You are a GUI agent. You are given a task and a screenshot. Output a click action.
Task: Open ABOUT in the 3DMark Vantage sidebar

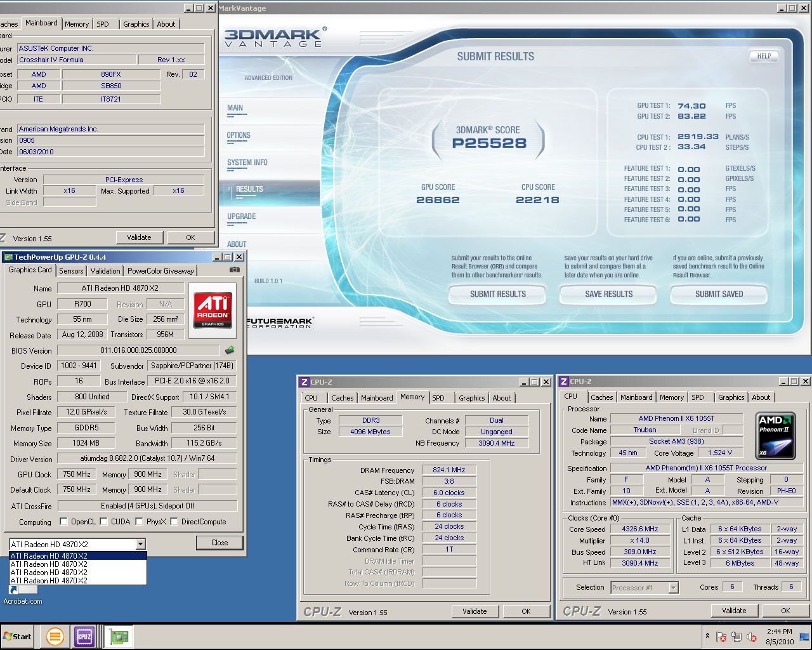tap(237, 244)
